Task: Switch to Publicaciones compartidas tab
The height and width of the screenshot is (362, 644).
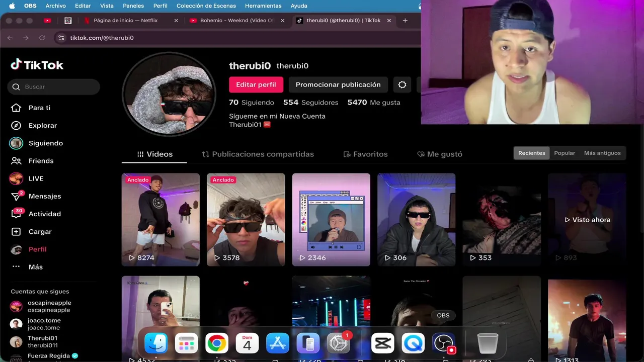Action: click(258, 154)
